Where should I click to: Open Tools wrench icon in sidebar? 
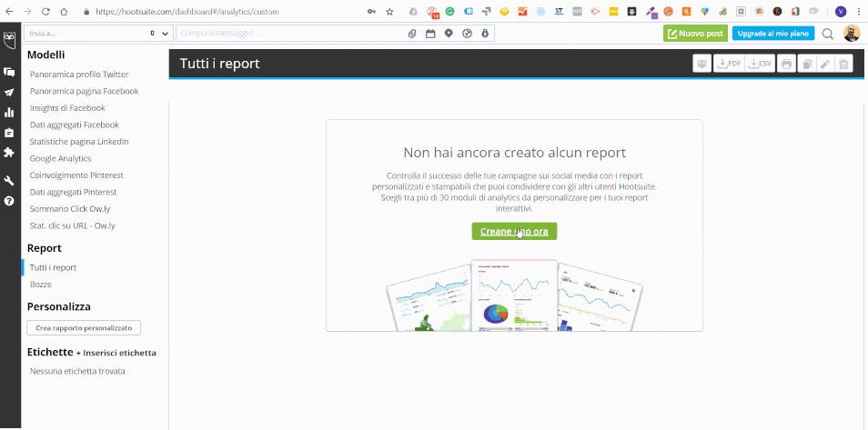click(x=9, y=181)
